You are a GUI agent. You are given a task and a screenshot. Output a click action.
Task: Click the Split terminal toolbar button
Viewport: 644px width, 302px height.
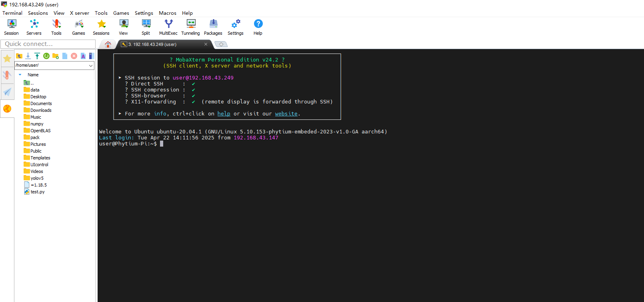[146, 28]
